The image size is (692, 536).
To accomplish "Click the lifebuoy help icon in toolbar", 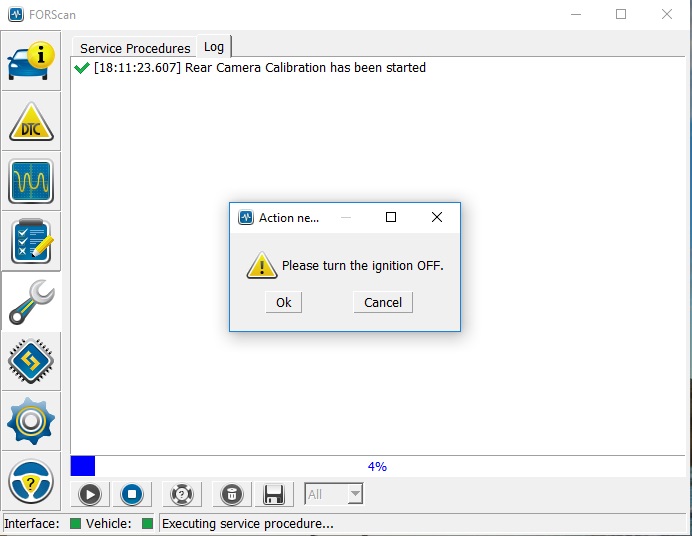I will point(182,494).
